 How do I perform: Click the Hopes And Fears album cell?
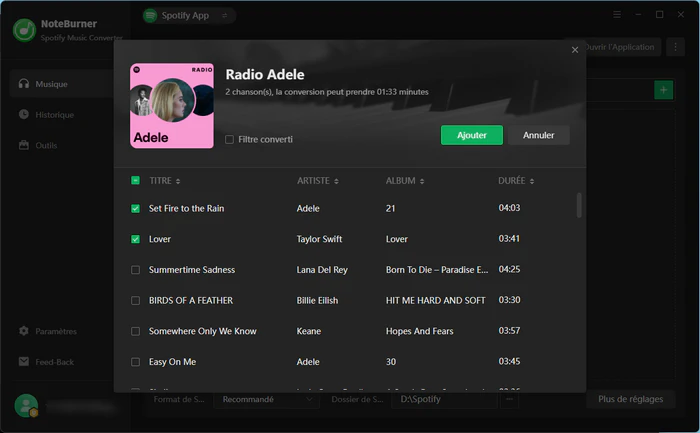pyautogui.click(x=419, y=331)
